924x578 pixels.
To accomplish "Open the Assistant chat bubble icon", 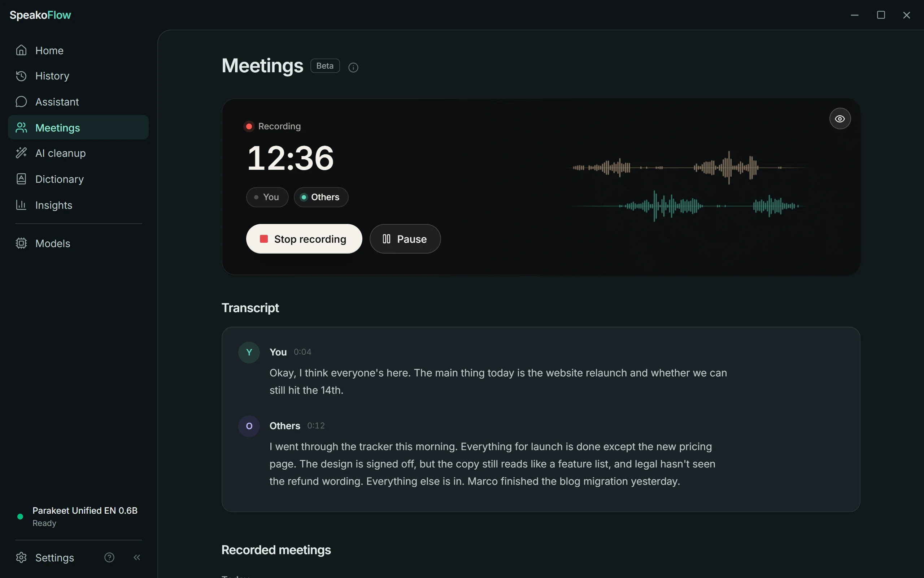I will [x=21, y=102].
